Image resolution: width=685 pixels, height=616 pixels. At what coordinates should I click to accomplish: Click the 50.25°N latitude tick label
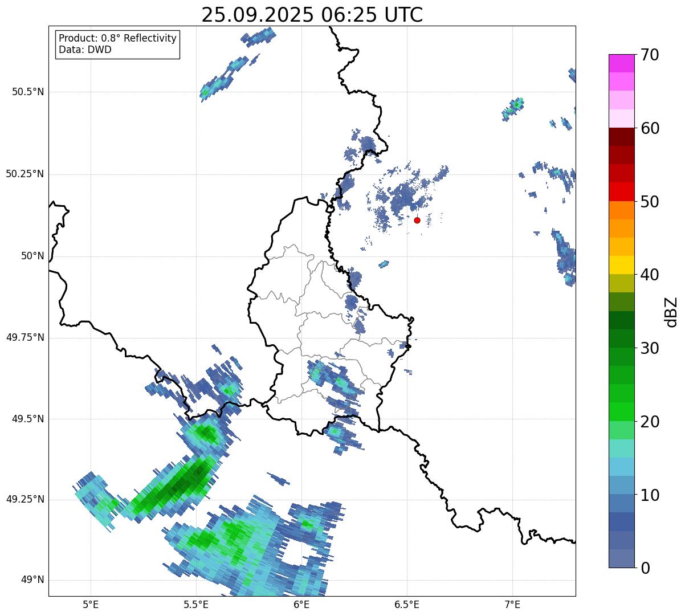pyautogui.click(x=25, y=174)
